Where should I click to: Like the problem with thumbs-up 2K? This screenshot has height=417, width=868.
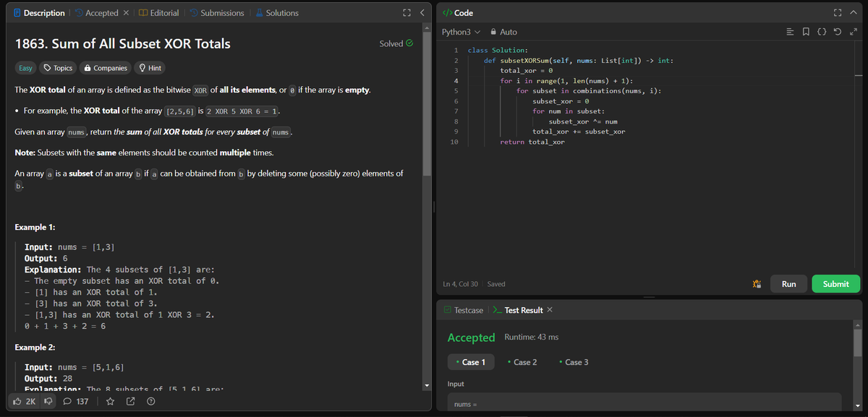tap(24, 401)
